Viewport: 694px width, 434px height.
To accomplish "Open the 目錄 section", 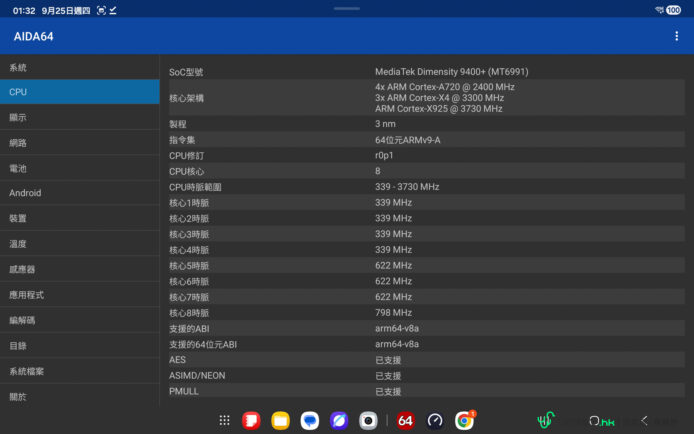I will [x=80, y=346].
